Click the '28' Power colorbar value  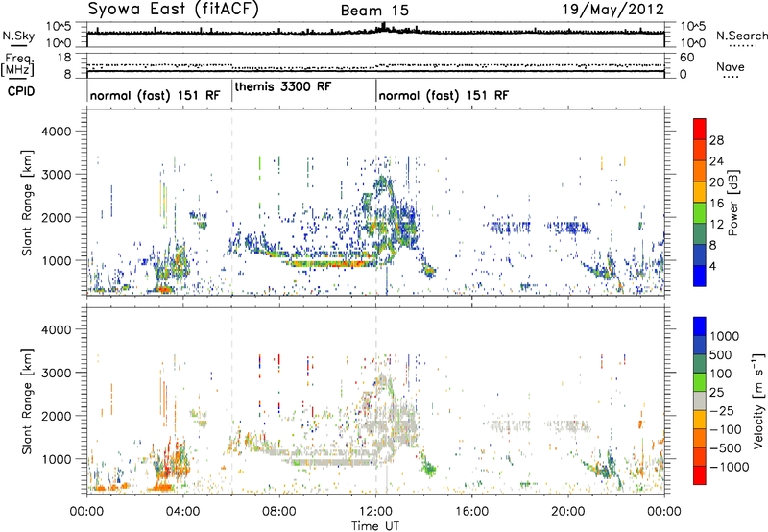tap(716, 140)
